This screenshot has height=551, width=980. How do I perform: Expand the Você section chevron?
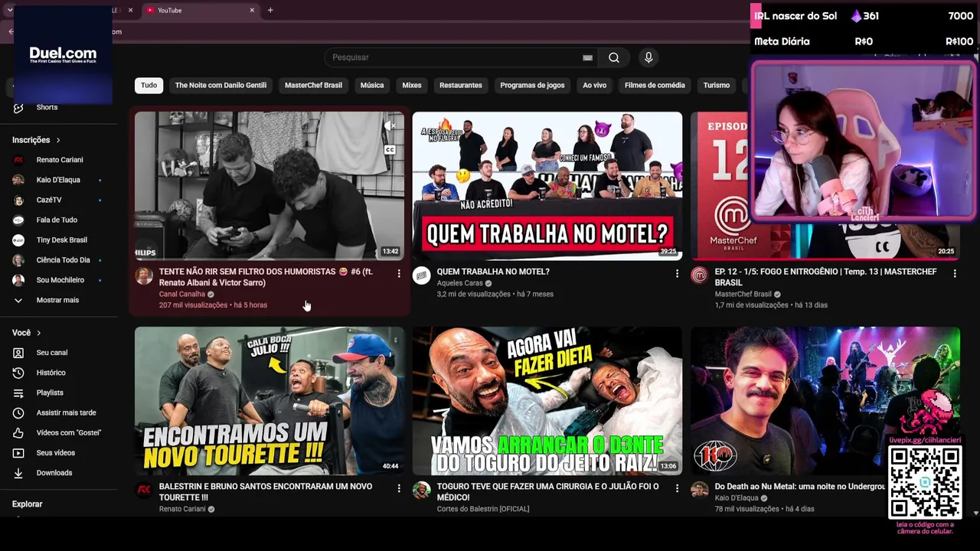click(38, 333)
